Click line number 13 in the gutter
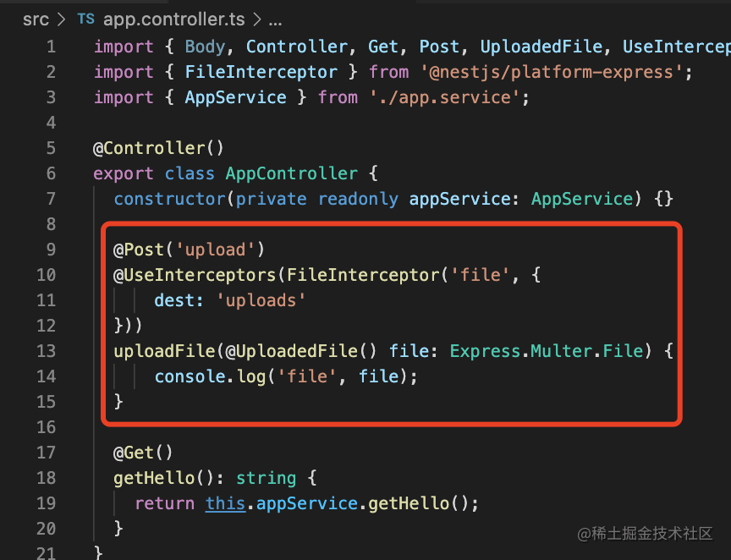The width and height of the screenshot is (731, 560). (47, 351)
